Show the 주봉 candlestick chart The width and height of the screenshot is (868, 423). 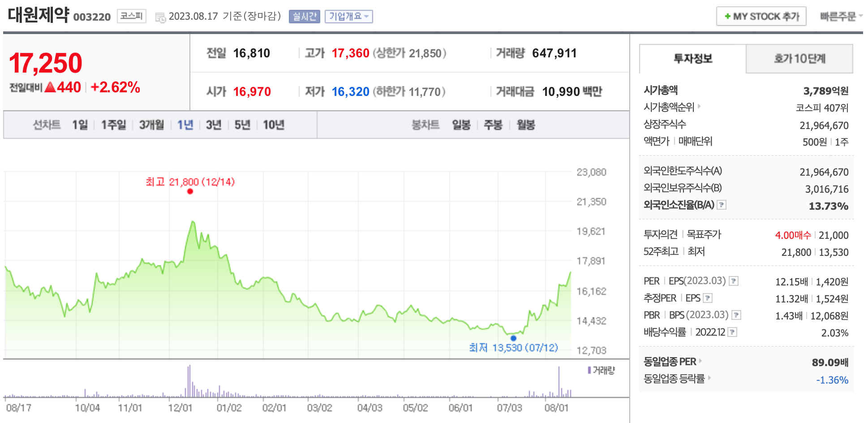(493, 125)
